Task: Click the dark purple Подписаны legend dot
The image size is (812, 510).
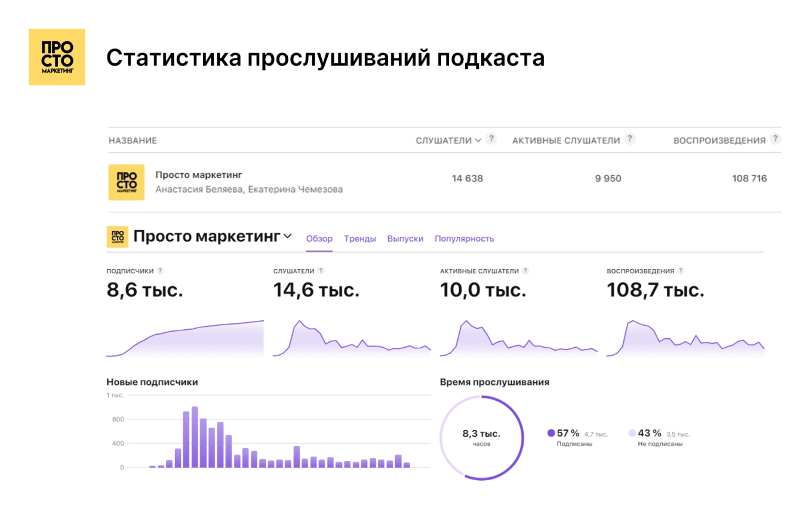Action: click(x=551, y=433)
